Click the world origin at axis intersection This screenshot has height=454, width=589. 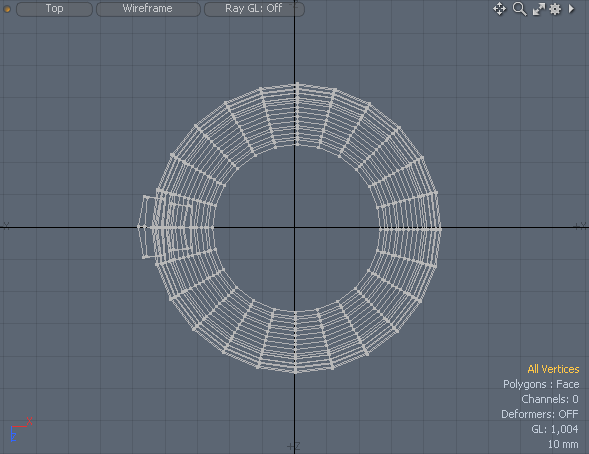pyautogui.click(x=294, y=227)
